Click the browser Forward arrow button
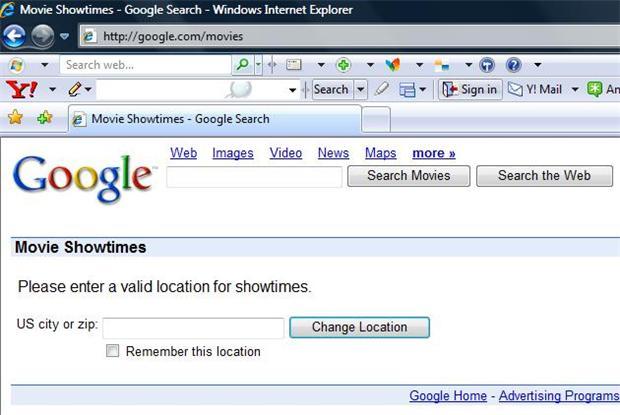620x415 pixels. click(42, 36)
